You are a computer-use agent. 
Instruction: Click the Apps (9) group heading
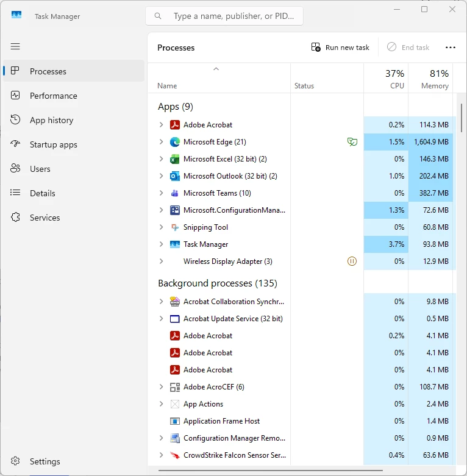pos(176,107)
